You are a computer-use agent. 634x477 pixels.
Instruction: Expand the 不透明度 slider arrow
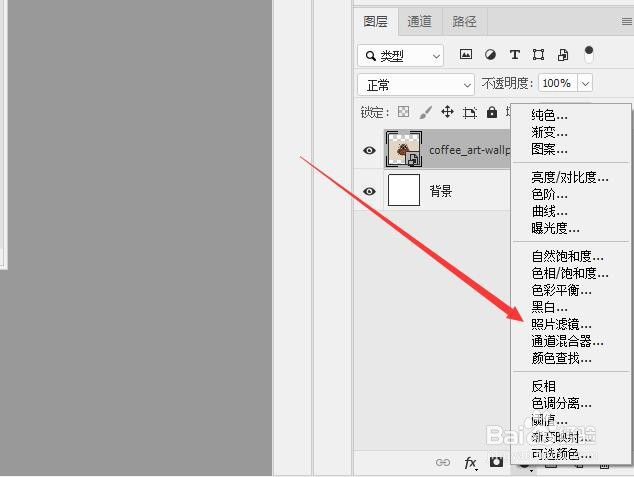pyautogui.click(x=585, y=84)
